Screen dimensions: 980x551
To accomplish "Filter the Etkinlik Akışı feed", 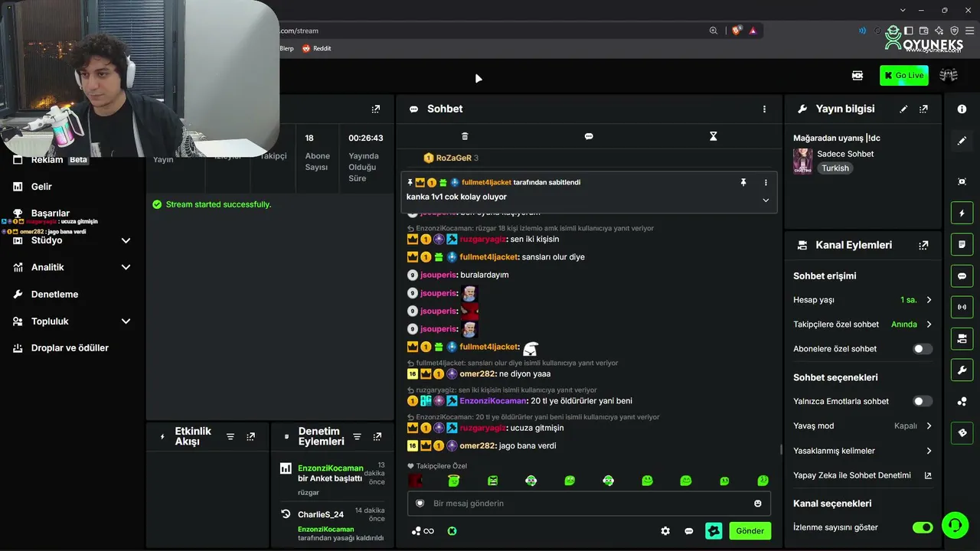I will [230, 437].
